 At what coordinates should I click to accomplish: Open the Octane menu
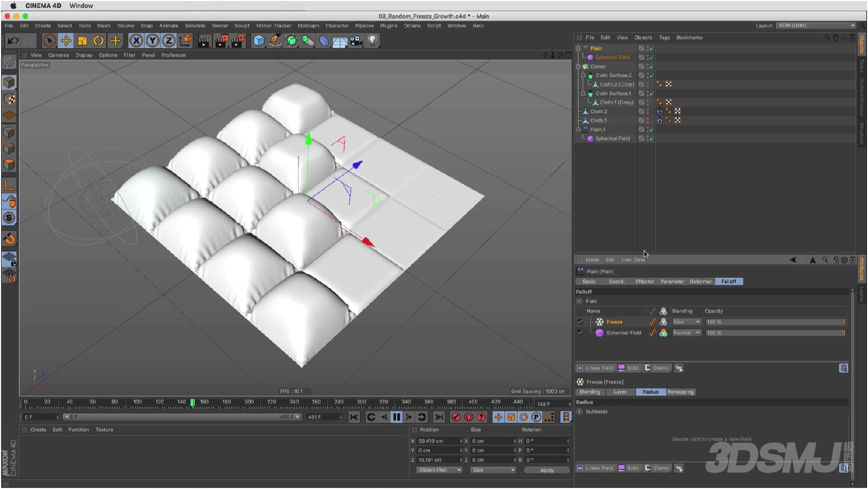[412, 25]
